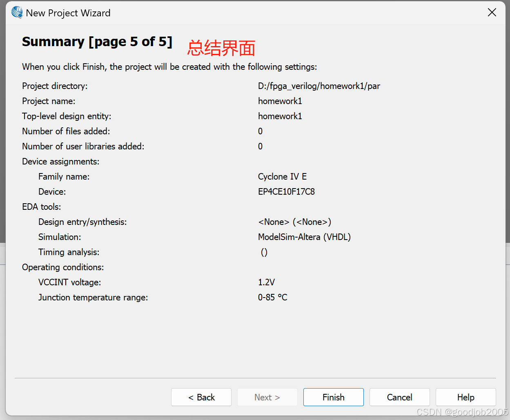
Task: Click the simulation value ModelSim-Altera (VHDL)
Action: tap(304, 237)
